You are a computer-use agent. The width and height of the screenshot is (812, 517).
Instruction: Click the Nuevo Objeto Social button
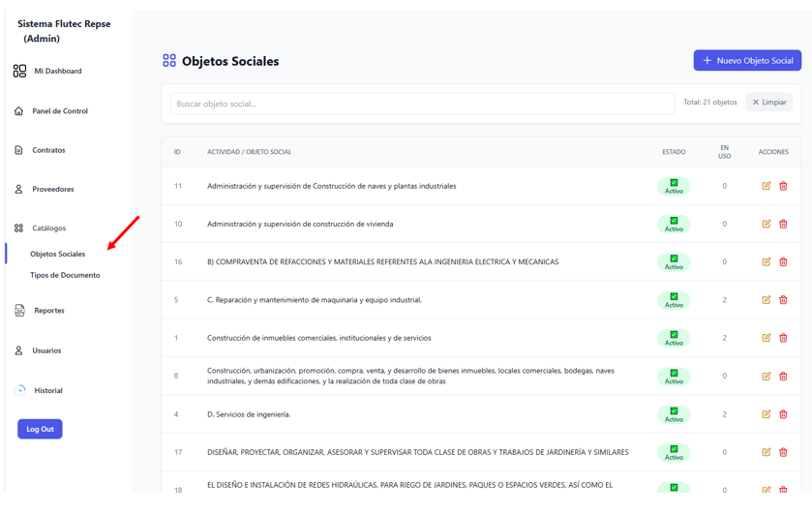point(747,61)
